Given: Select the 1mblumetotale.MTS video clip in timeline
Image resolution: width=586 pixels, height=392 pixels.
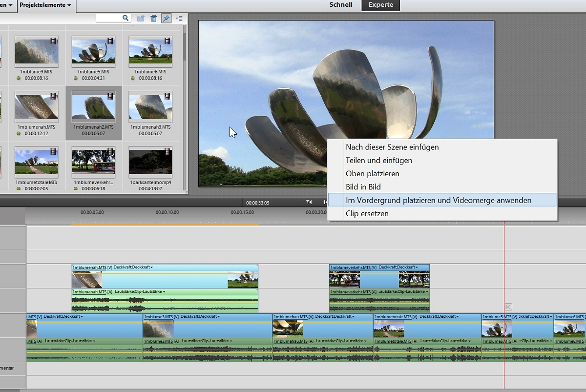Looking at the screenshot, I should [x=427, y=326].
